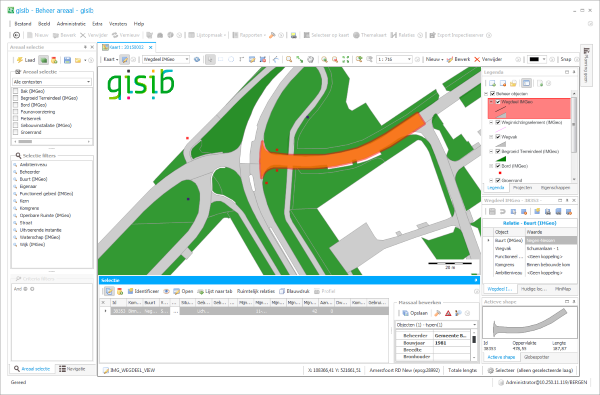Open the Bestand menu

point(23,24)
